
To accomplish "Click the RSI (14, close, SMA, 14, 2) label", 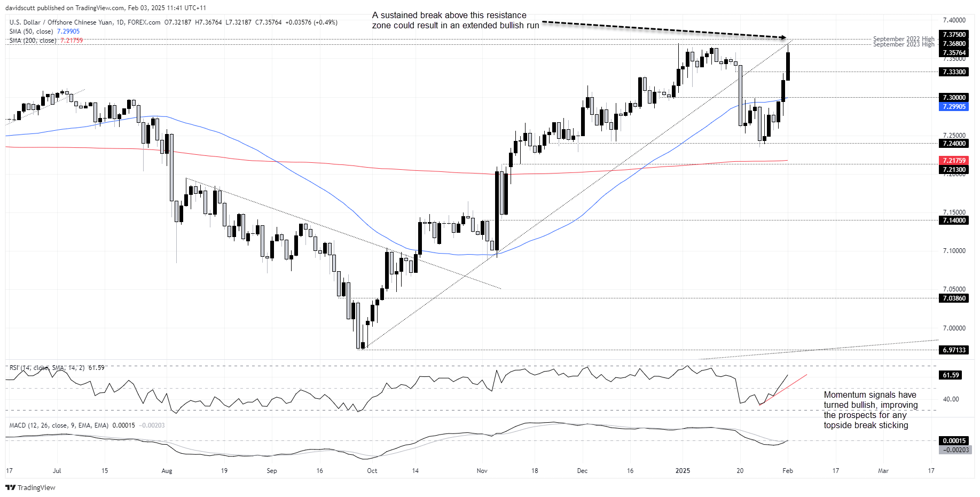I will tap(47, 368).
